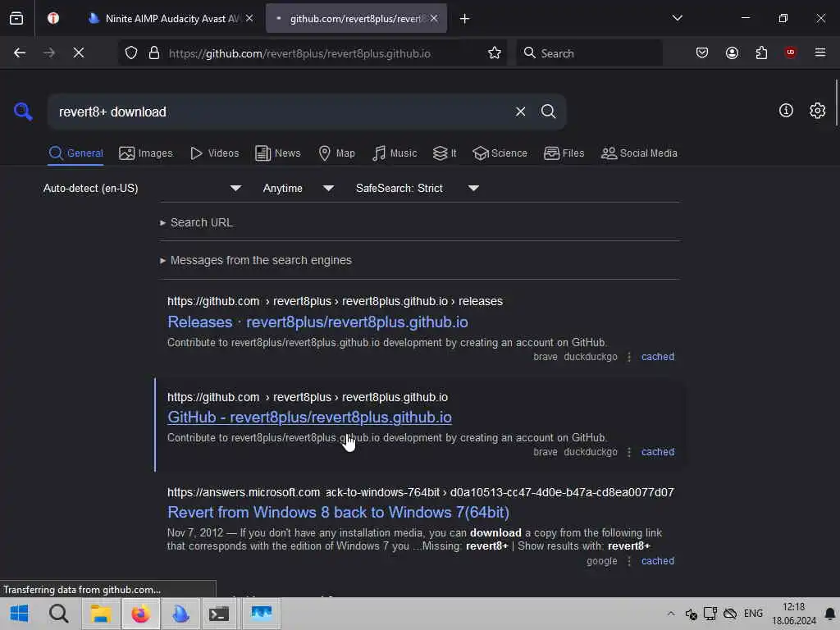840x630 pixels.
Task: List all tabs with the chevron button
Action: [677, 18]
